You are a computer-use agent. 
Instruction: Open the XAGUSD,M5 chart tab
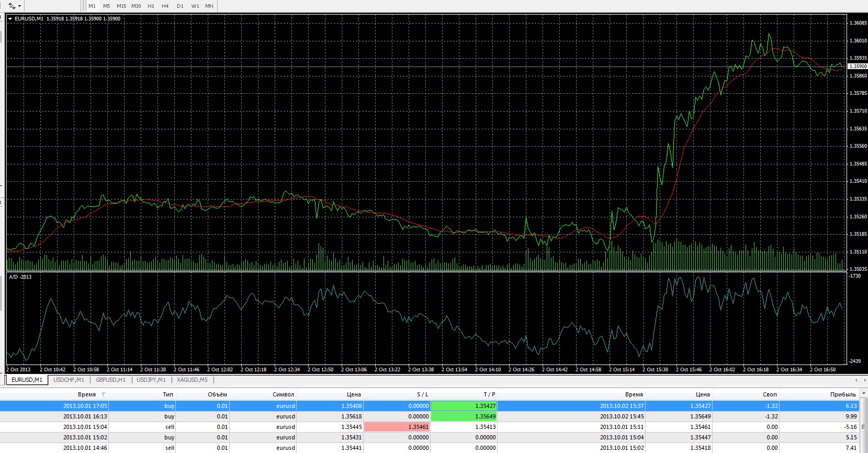pos(192,380)
